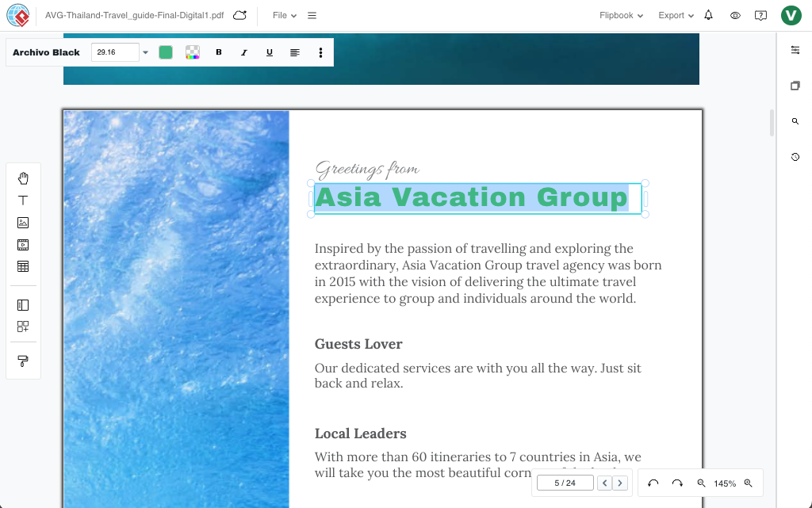Go to previous page
Image resolution: width=812 pixels, height=508 pixels.
tap(604, 483)
